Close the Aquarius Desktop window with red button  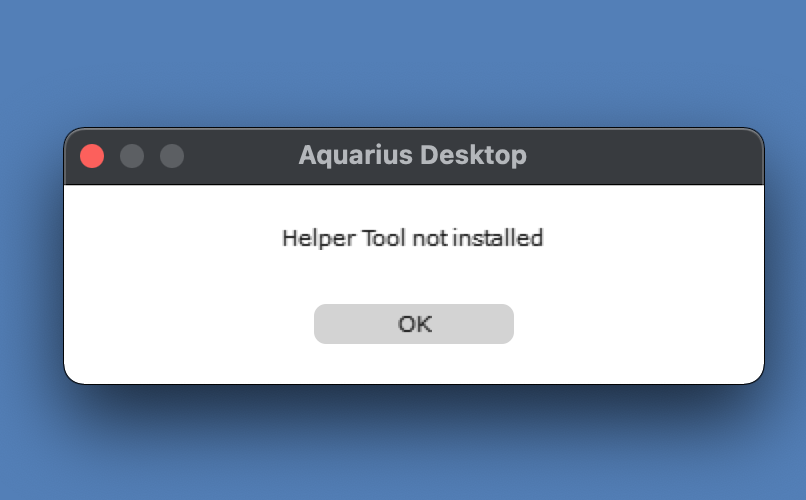coord(92,156)
